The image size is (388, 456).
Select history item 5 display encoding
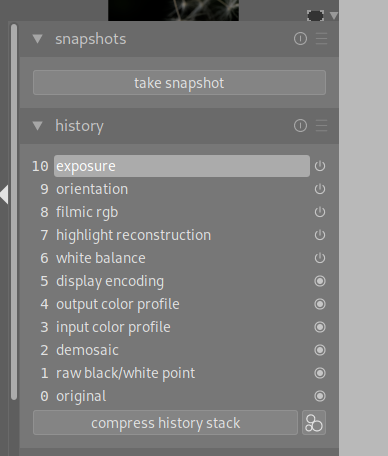pyautogui.click(x=182, y=281)
